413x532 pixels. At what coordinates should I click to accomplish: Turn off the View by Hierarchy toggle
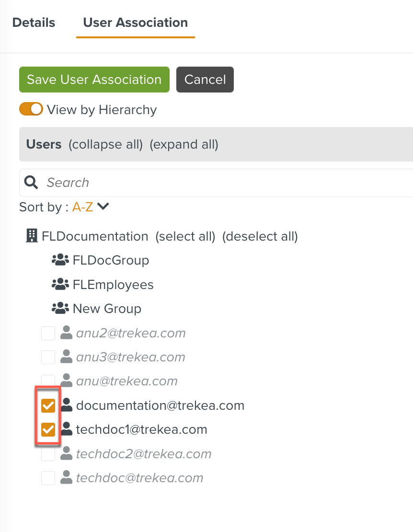pos(31,109)
